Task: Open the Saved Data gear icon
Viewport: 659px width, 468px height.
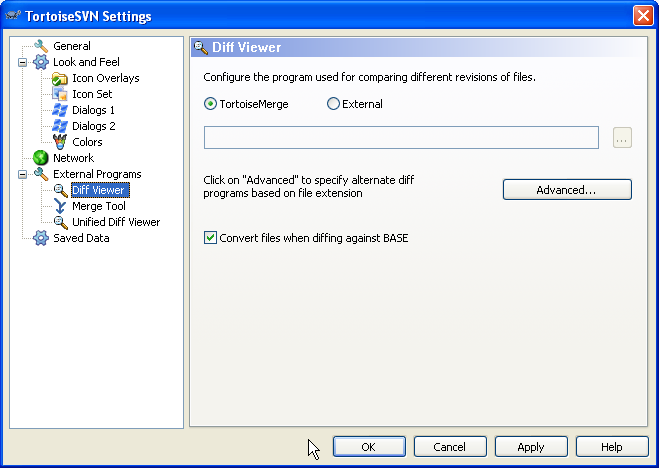Action: pos(41,238)
